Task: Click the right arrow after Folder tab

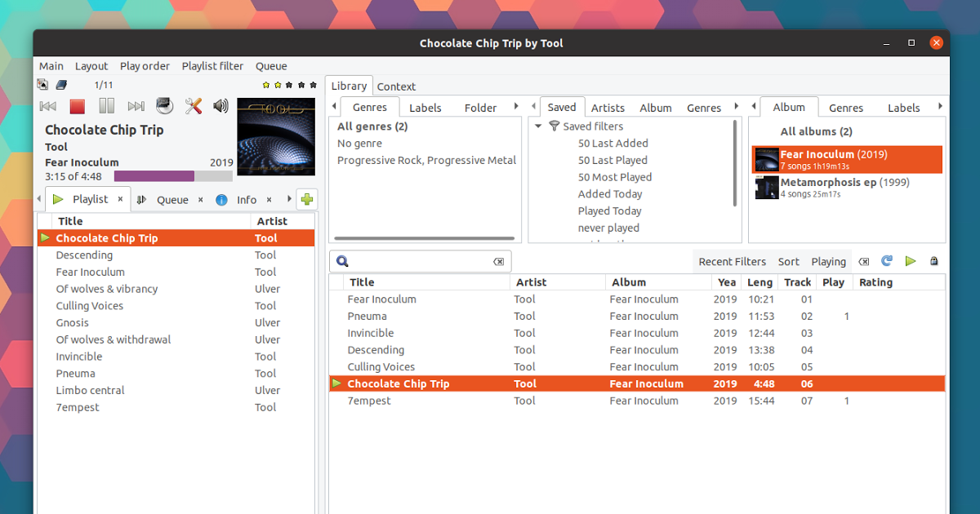Action: (516, 107)
